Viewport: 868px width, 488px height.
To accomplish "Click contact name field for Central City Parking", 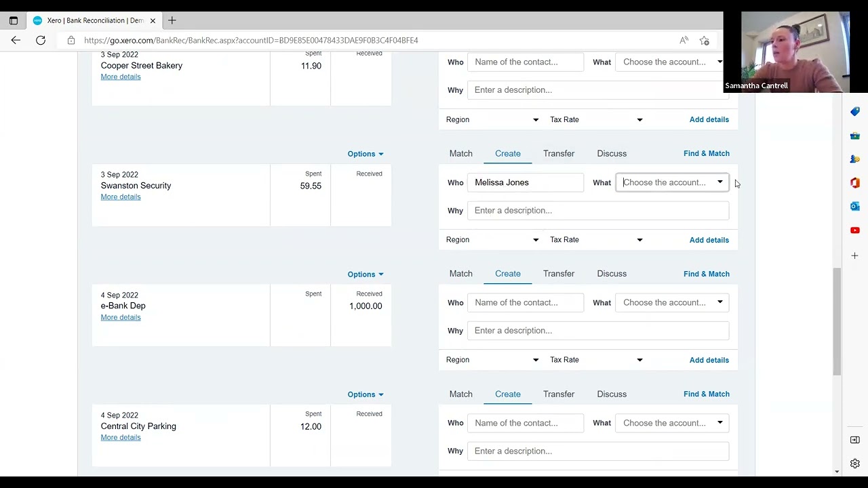I will click(526, 423).
